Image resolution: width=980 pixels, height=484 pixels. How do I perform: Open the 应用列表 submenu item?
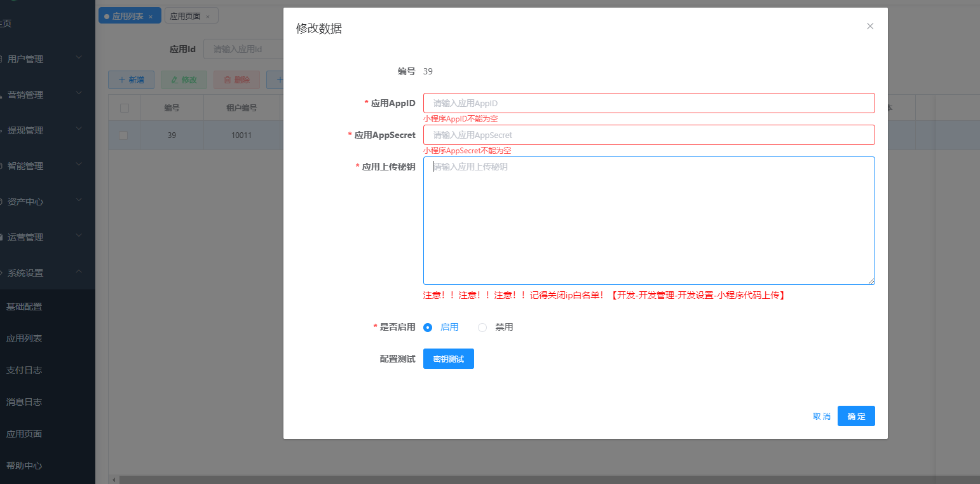coord(48,338)
